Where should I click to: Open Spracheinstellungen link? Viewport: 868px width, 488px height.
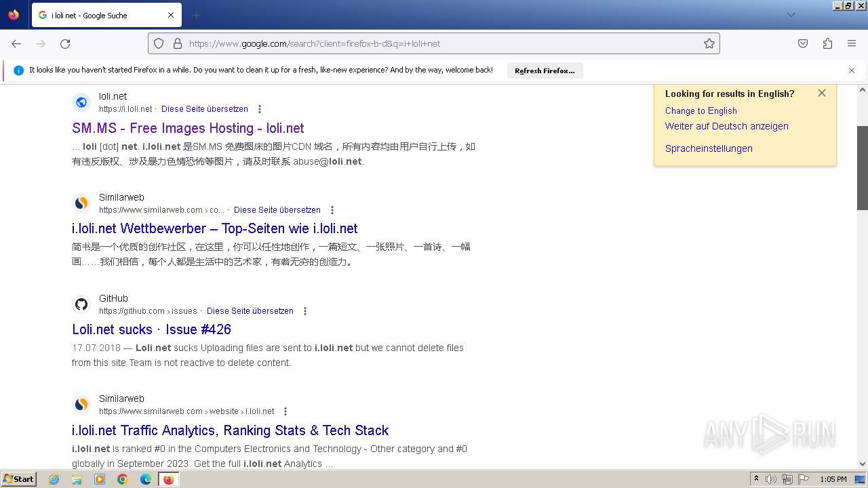[709, 148]
